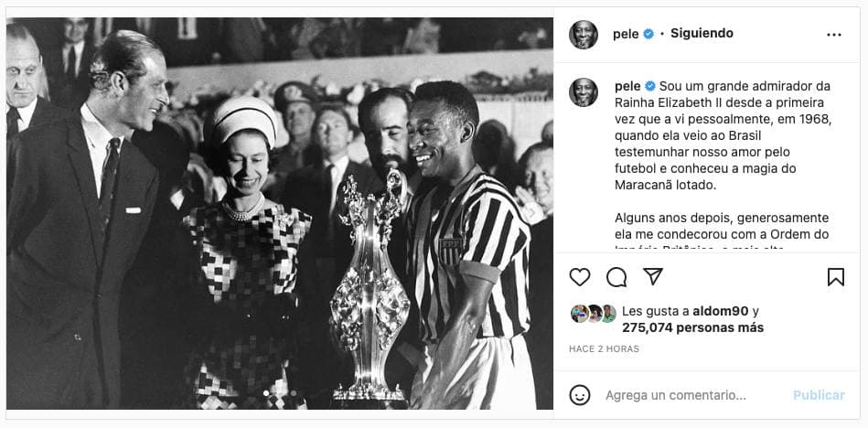
Task: Click pele's avatar beside the caption
Action: pos(584,92)
